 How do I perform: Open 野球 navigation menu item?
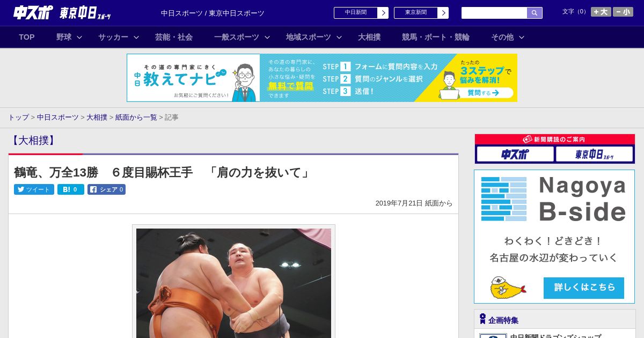point(64,37)
